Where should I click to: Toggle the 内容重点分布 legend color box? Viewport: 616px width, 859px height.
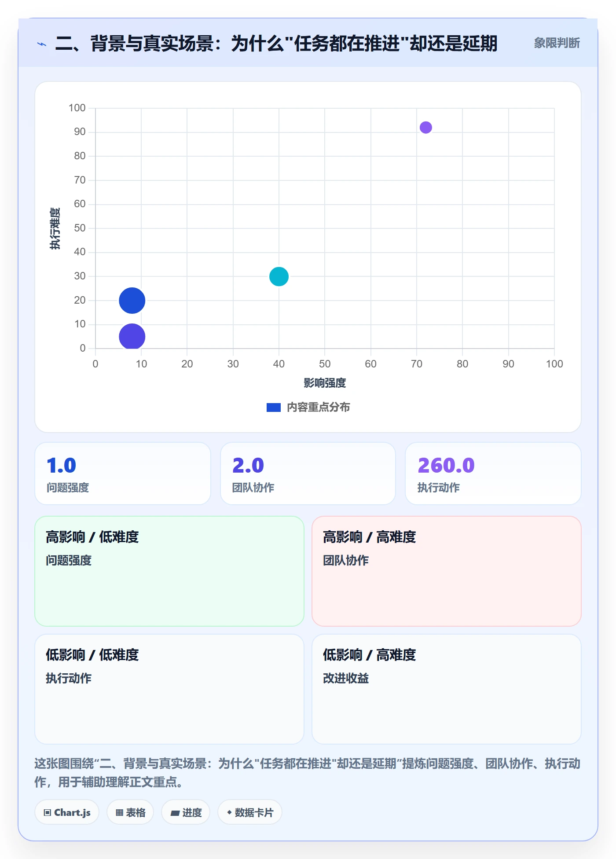point(274,407)
